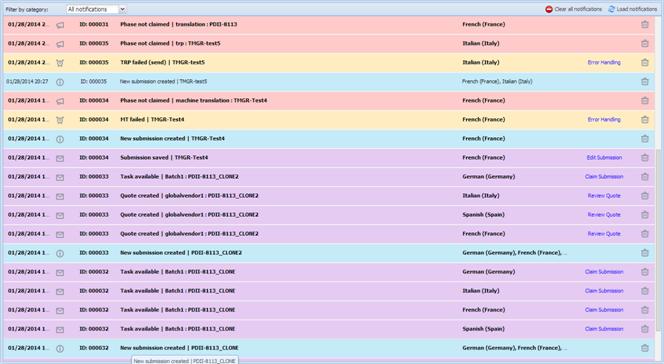Delete the 'Submission saved | TMGR-Test4' notification
Screen dimensions: 664x364
(645, 158)
